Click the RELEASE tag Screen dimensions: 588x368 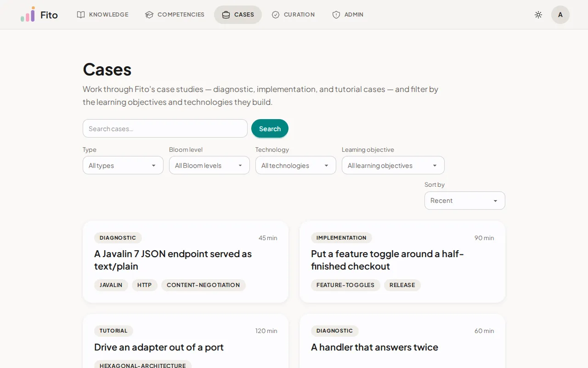(402, 285)
